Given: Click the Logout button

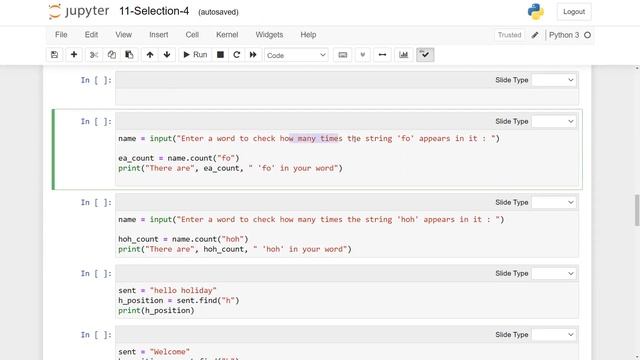Looking at the screenshot, I should (574, 12).
